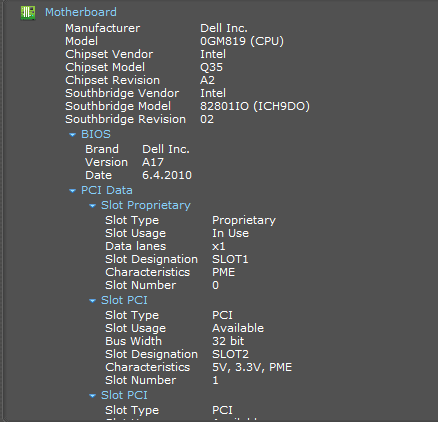Collapse the Slot Proprietary arrow
The image size is (438, 422).
pyautogui.click(x=92, y=206)
